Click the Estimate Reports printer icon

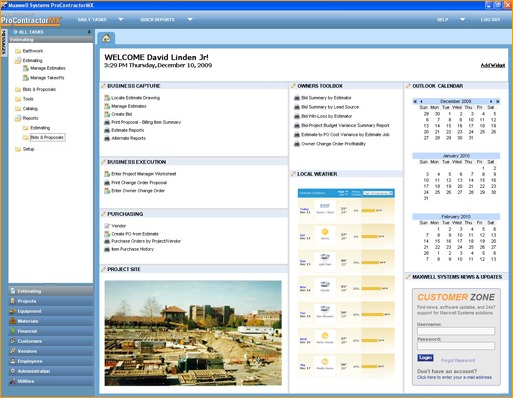(107, 130)
